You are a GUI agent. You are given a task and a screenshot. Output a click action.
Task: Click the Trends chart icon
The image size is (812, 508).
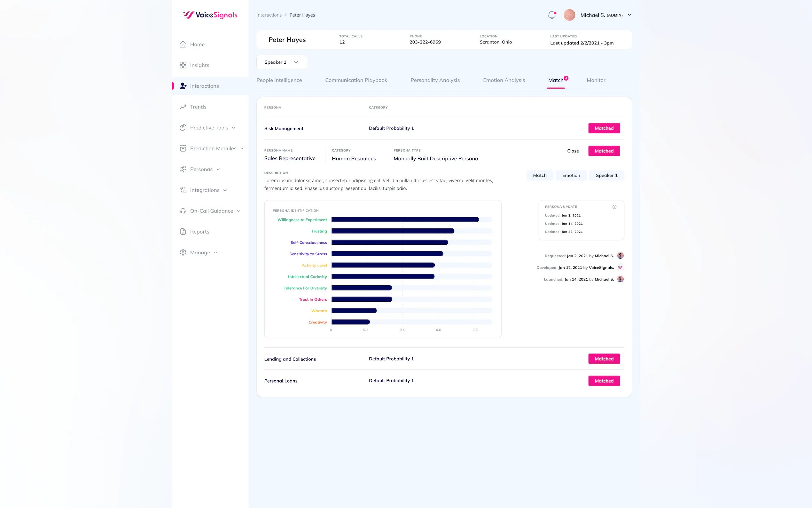(x=183, y=107)
